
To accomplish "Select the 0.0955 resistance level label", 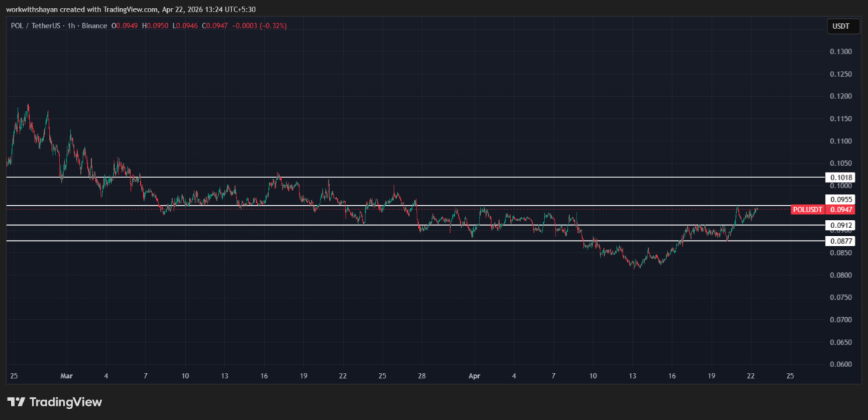I will 841,199.
